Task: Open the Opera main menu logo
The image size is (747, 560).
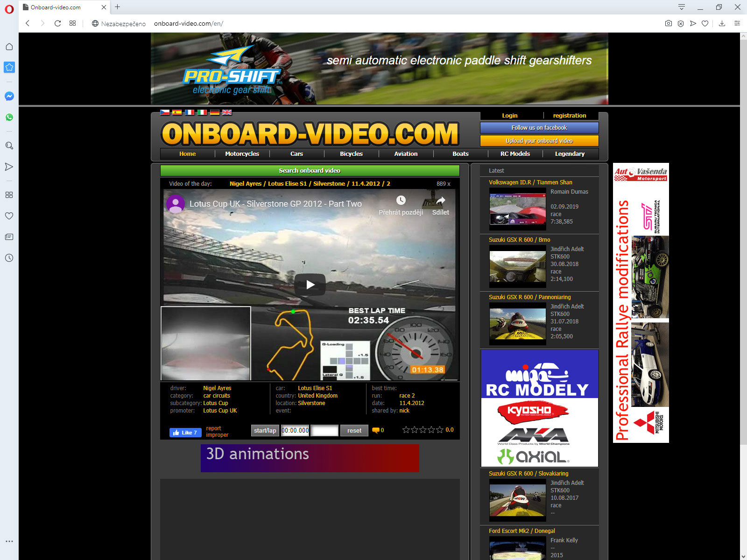Action: click(9, 9)
